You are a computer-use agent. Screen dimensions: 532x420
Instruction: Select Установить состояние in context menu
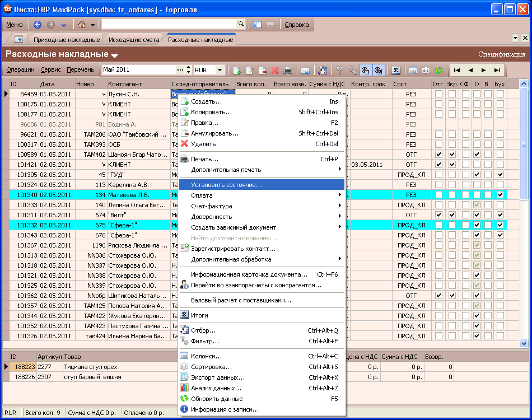[x=226, y=185]
